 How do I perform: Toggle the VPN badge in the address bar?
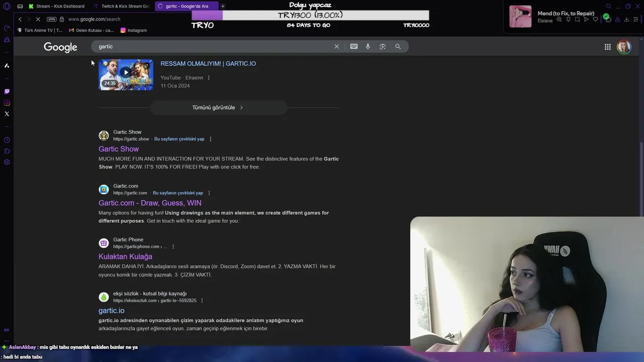(51, 19)
